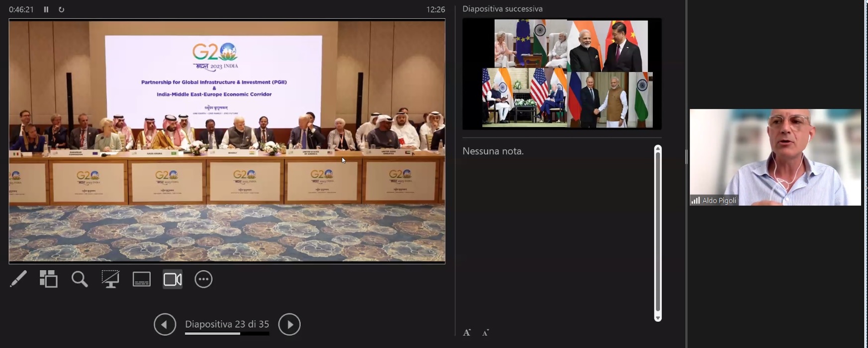Screen dimensions: 868x348
Task: Click the clock time 12:26
Action: 435,9
